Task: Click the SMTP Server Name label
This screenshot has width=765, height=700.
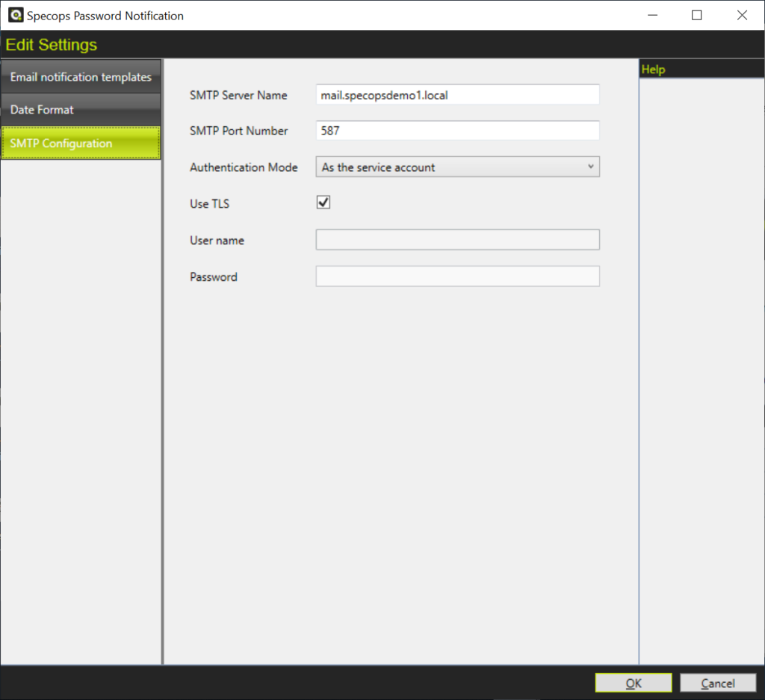Action: pos(238,95)
